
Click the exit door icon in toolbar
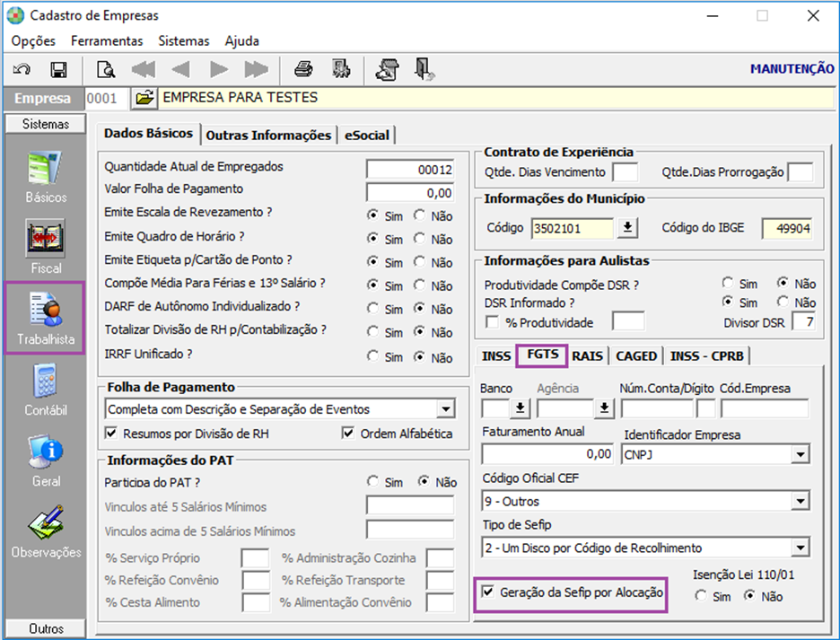point(424,70)
